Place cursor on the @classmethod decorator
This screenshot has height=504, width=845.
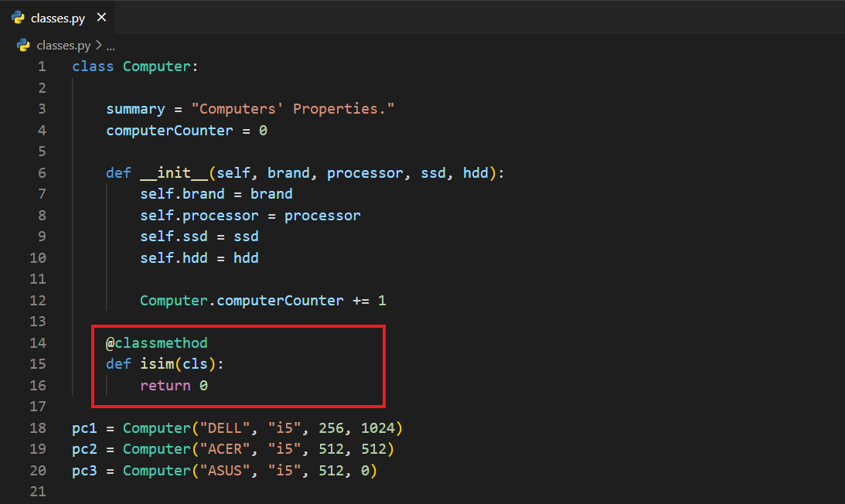click(157, 342)
